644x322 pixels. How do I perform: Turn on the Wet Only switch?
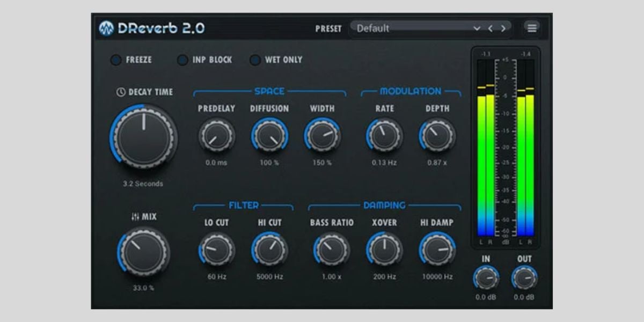click(x=255, y=60)
